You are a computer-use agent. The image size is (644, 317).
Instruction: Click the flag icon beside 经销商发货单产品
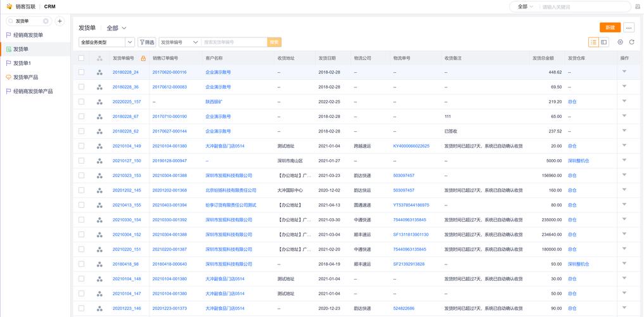click(x=8, y=91)
